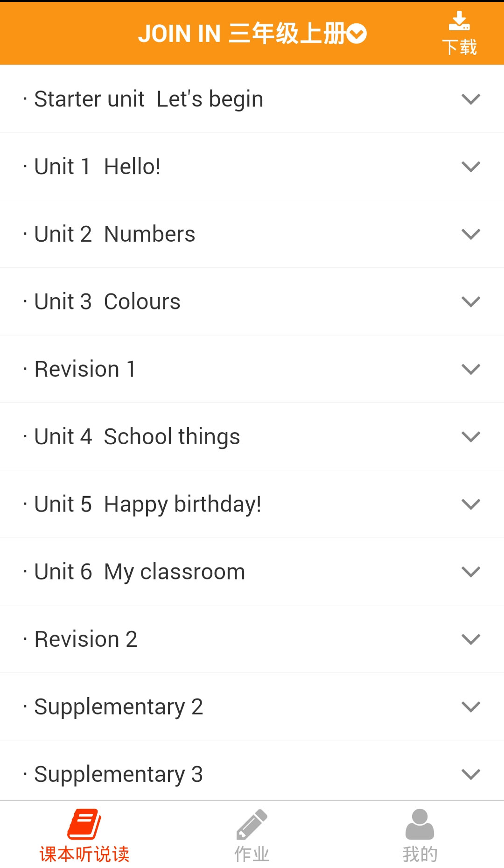
Task: Expand Unit 2 Numbers chevron
Action: [x=470, y=234]
